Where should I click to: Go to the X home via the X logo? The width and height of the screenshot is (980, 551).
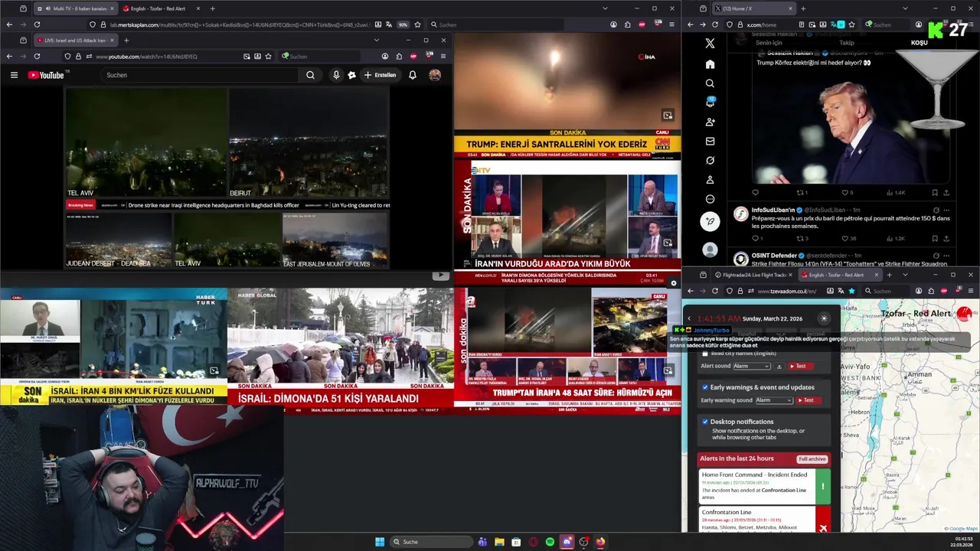pyautogui.click(x=710, y=44)
